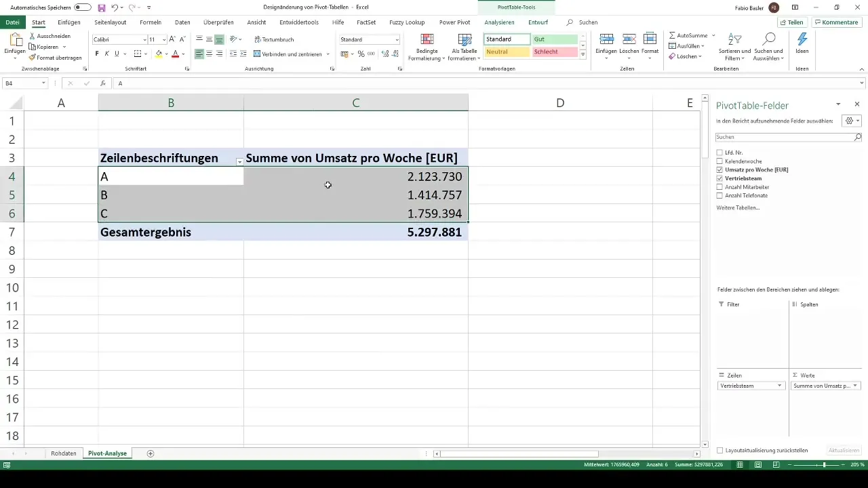This screenshot has height=488, width=868.
Task: Enable Layoutaktualisierung zurückstellen
Action: pos(719,450)
